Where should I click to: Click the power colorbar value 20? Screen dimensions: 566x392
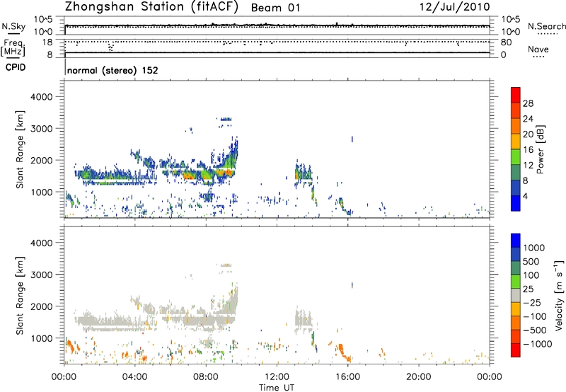click(x=528, y=134)
